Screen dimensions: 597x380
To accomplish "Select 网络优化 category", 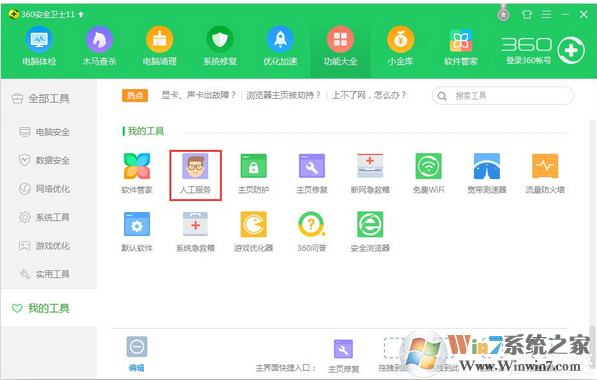I will [49, 189].
